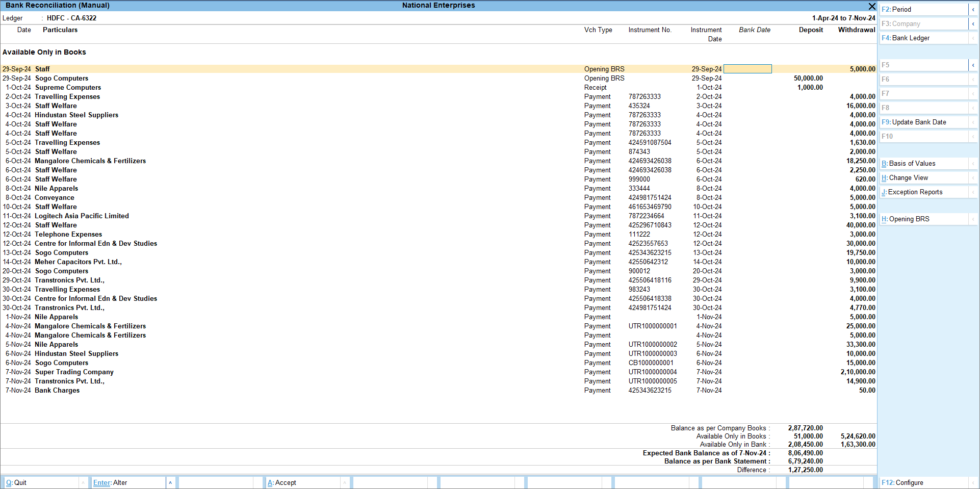Select F9: Update Bank Date
The width and height of the screenshot is (980, 489).
tap(923, 122)
